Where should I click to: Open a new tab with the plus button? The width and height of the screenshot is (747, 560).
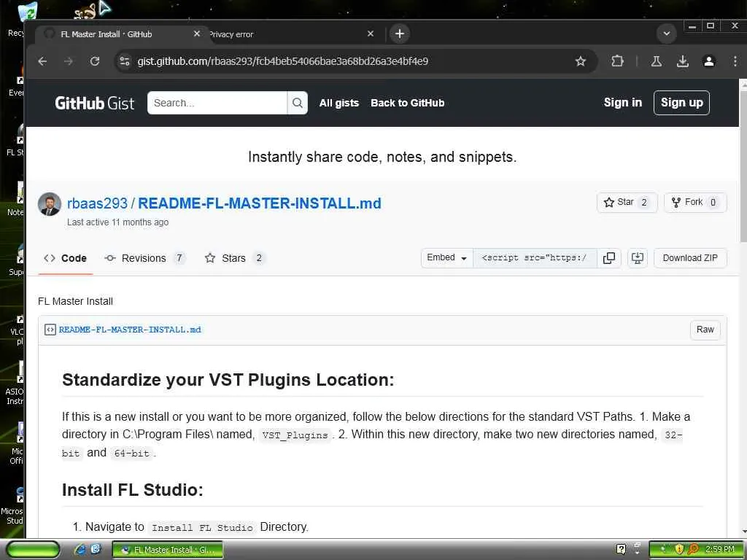click(400, 34)
